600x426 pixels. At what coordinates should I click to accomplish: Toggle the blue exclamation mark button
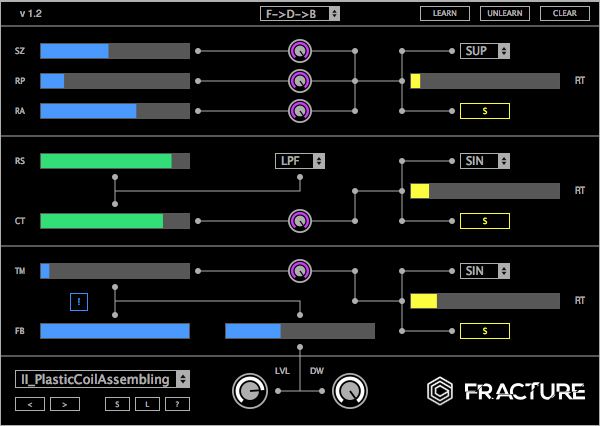click(x=79, y=300)
